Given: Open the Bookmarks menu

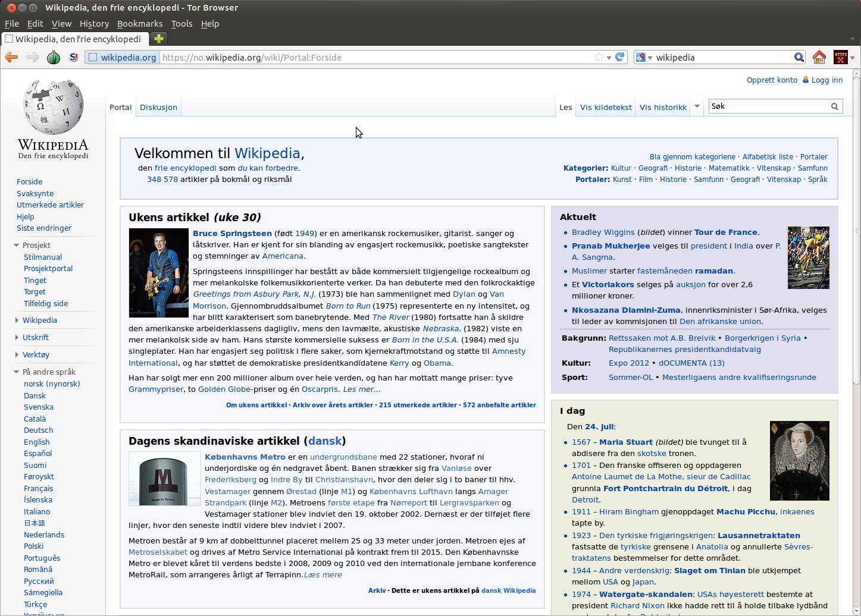Looking at the screenshot, I should coord(139,24).
